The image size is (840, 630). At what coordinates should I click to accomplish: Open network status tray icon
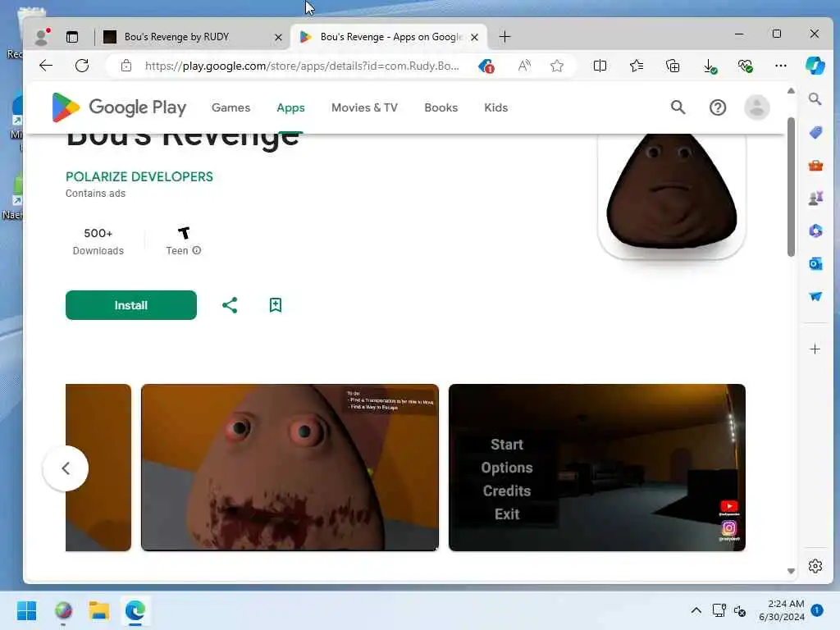(x=719, y=610)
